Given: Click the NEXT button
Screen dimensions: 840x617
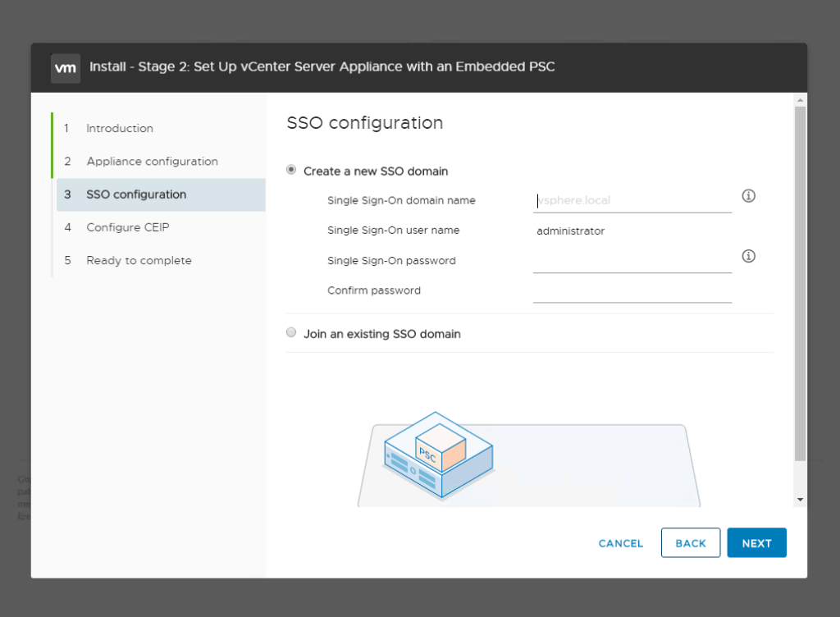Looking at the screenshot, I should [756, 543].
